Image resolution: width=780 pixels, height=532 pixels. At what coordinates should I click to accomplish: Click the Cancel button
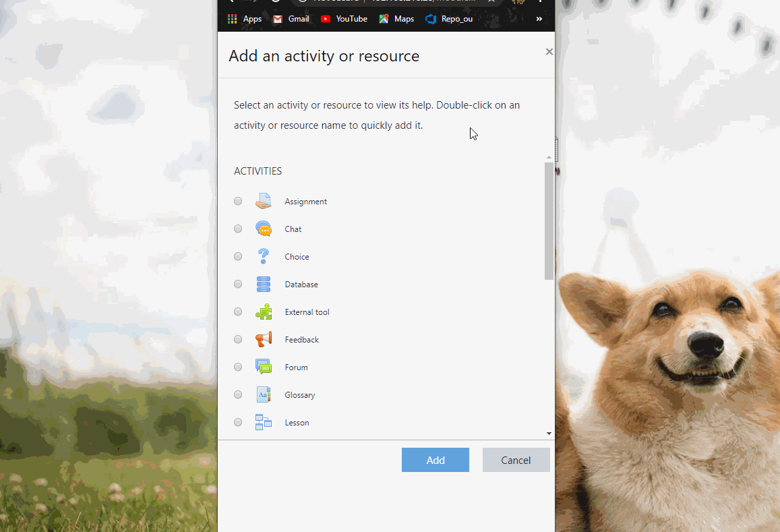(x=516, y=460)
